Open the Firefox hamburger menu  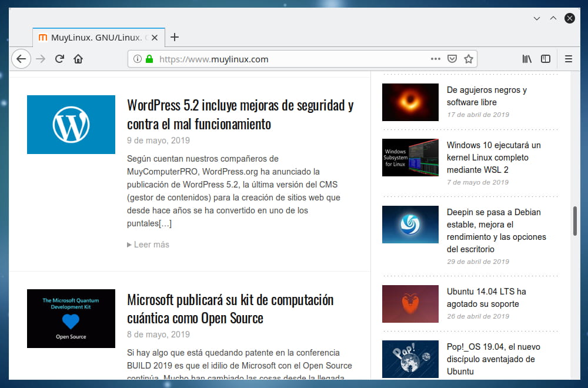pyautogui.click(x=569, y=59)
